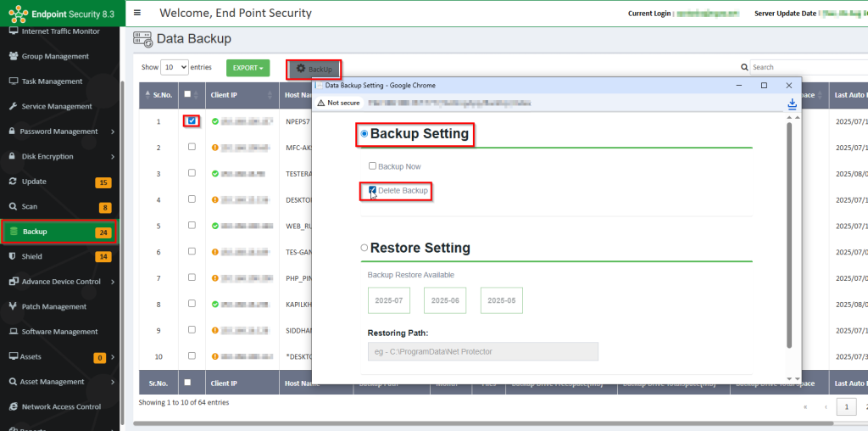Viewport: 868px width, 431px height.
Task: Open the EXPORT dropdown
Action: click(248, 67)
